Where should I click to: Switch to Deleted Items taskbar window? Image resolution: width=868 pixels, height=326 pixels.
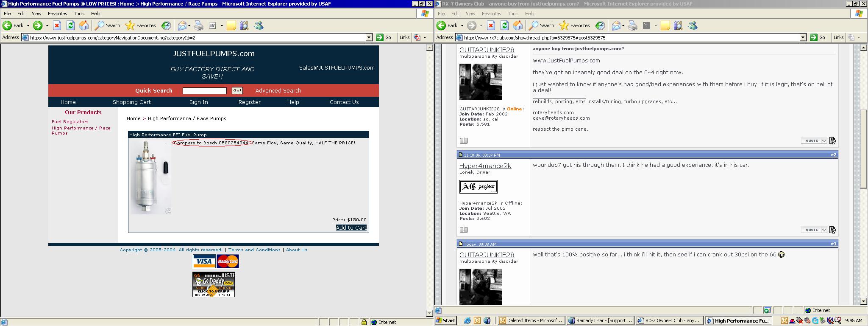[x=531, y=320]
